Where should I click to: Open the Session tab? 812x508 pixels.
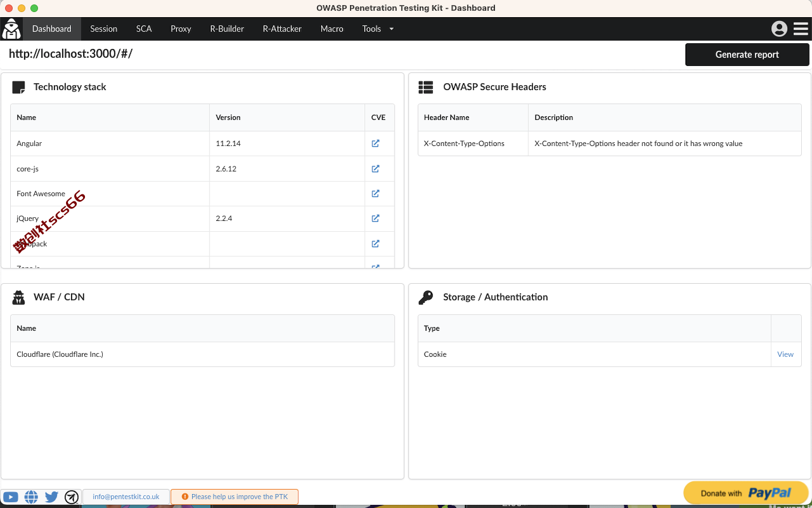(103, 29)
